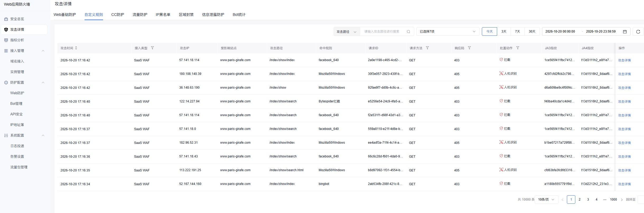Switch to the CC防护 tab
Viewport: 644px width, 213px height.
tap(118, 15)
